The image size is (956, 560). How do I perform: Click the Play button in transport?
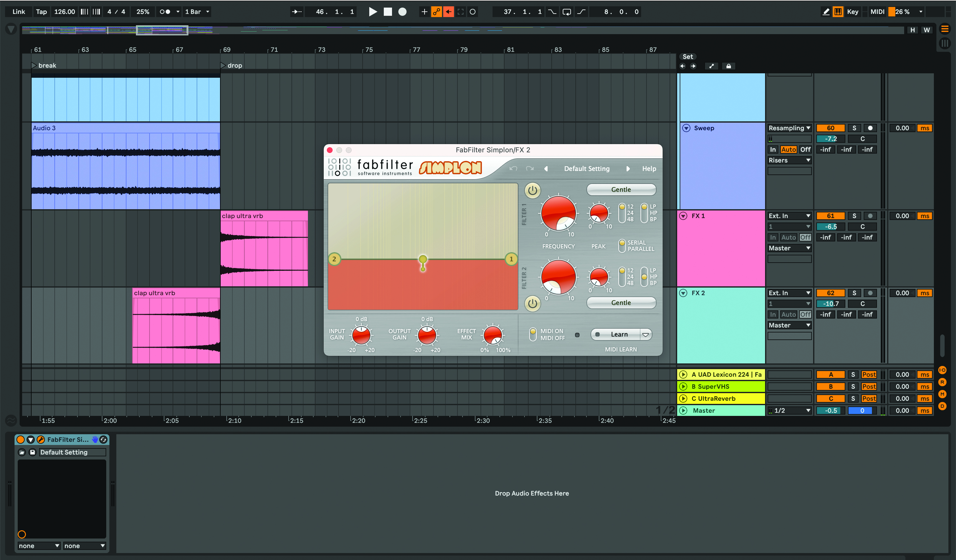(x=372, y=12)
